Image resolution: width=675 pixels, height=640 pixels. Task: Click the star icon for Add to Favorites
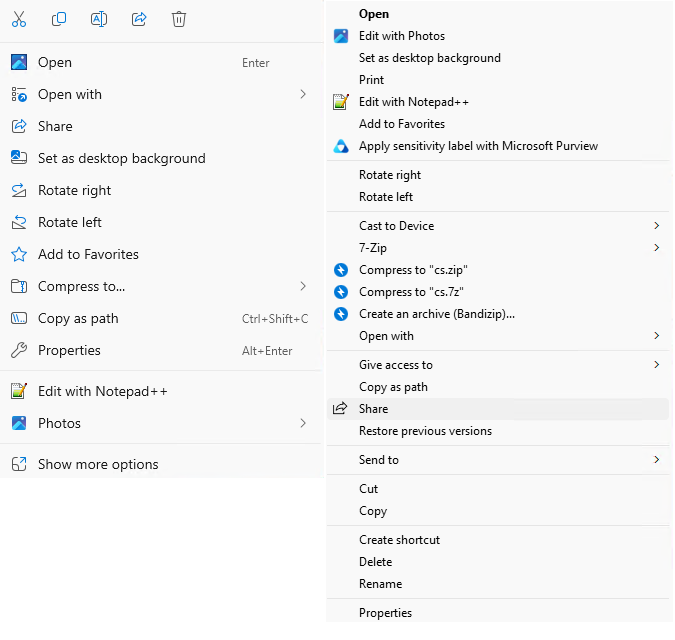19,254
